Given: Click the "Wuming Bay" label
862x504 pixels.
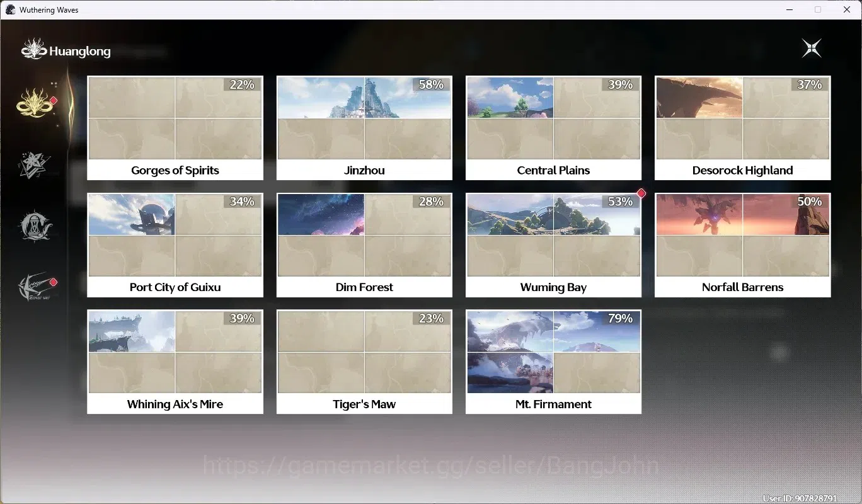Looking at the screenshot, I should pyautogui.click(x=553, y=287).
